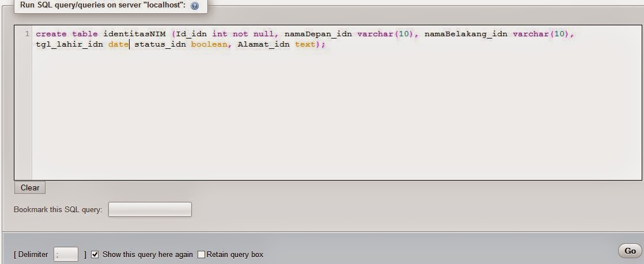Click the 'create' keyword in query
Screen dimensions: 644x264
click(x=51, y=34)
